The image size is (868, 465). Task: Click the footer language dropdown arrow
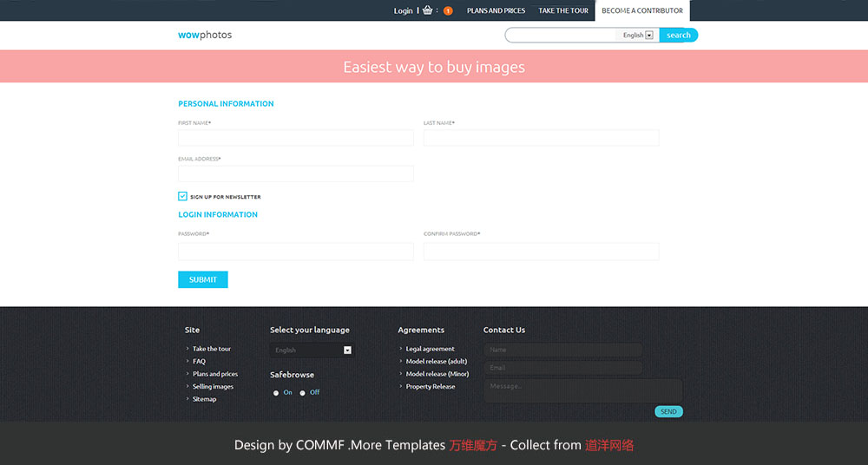pos(348,350)
